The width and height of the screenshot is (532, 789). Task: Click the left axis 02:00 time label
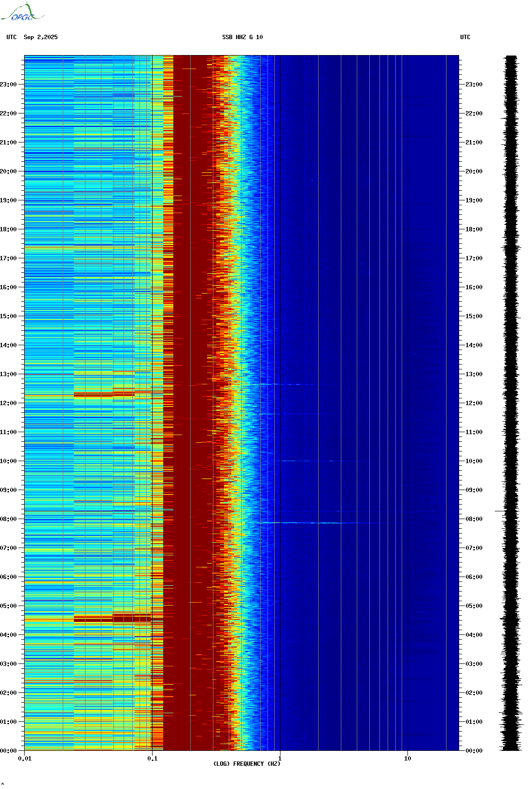click(8, 693)
